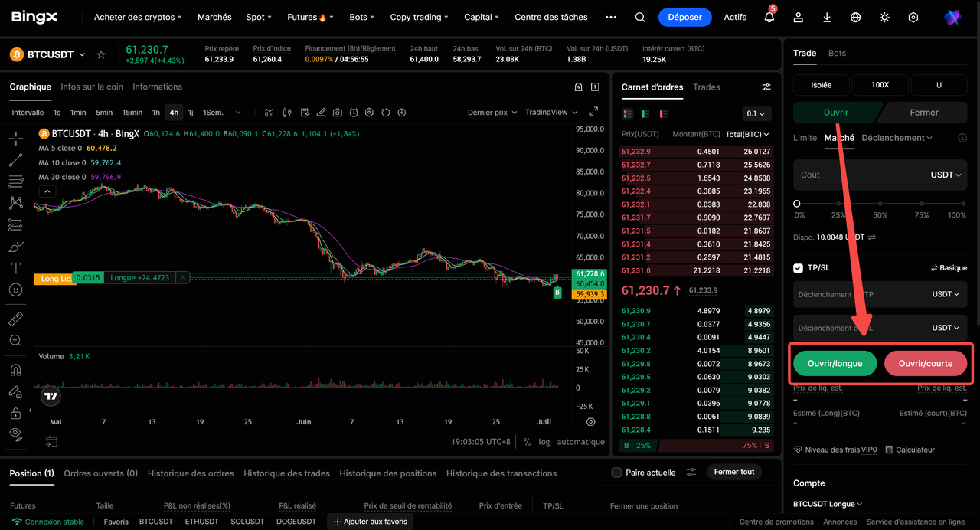
Task: Open Coût USDT unit dropdown
Action: click(946, 175)
